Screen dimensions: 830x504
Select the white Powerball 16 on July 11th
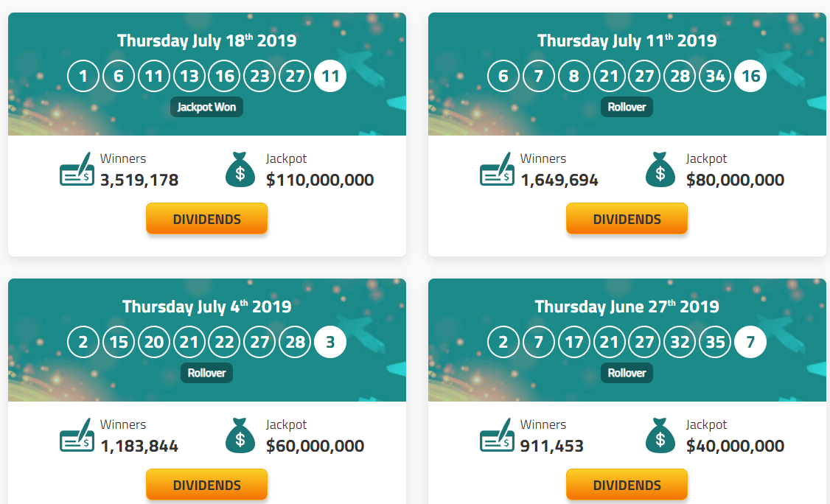pos(750,76)
